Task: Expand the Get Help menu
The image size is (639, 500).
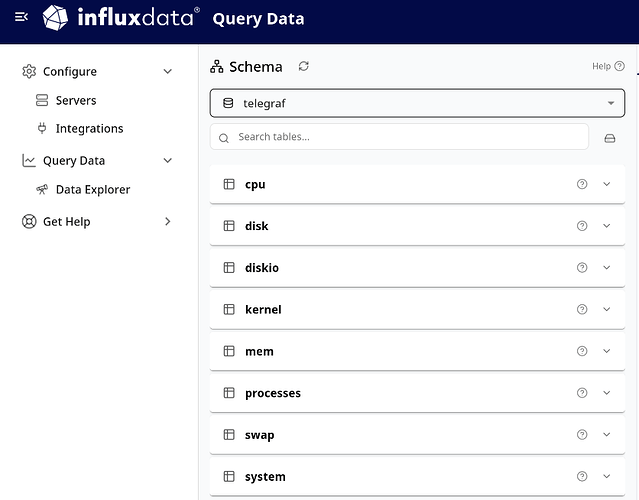Action: coord(167,221)
